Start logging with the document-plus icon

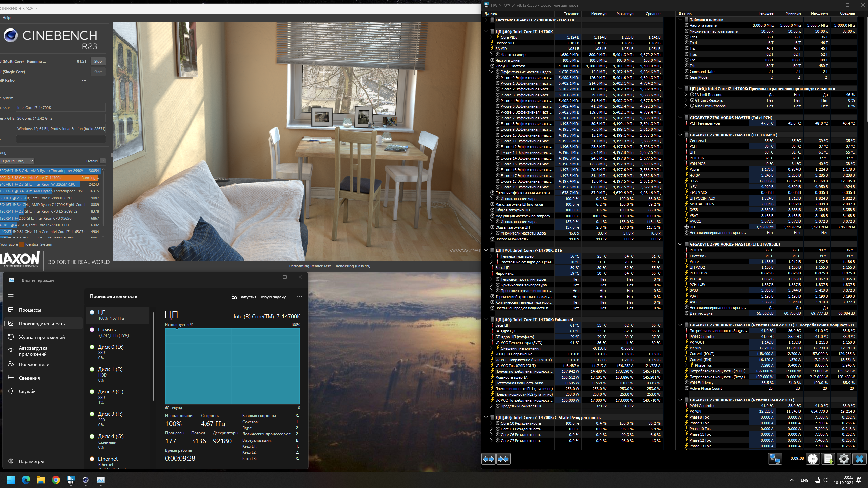[x=828, y=459]
